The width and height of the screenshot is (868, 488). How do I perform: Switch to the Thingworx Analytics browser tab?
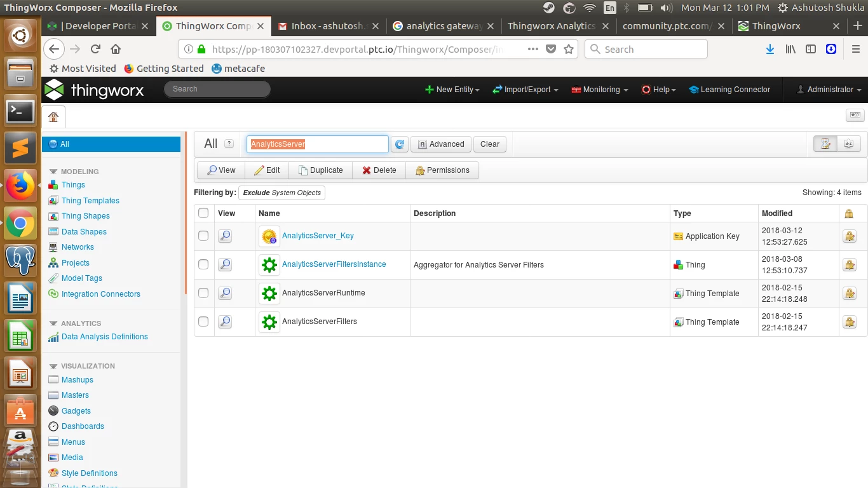559,26
